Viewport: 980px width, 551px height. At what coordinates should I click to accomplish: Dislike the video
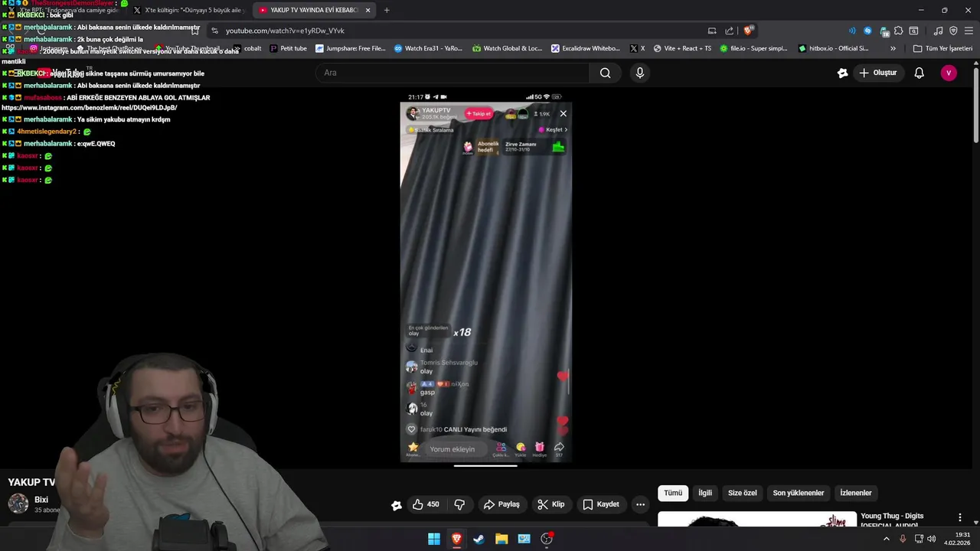tap(459, 504)
